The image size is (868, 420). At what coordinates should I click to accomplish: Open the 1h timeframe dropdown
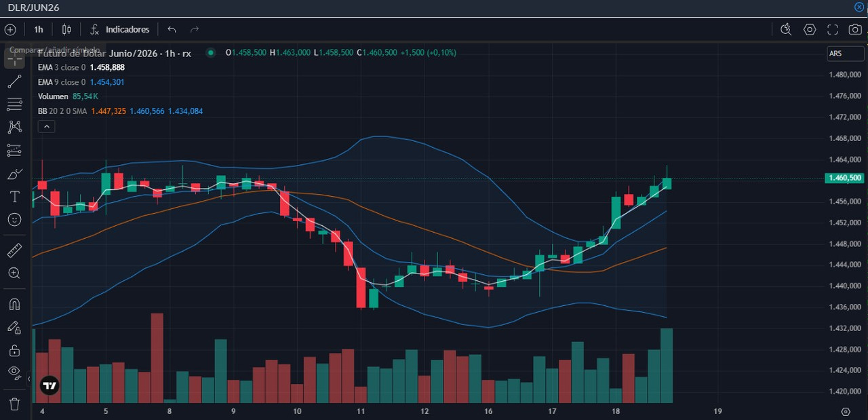[39, 29]
